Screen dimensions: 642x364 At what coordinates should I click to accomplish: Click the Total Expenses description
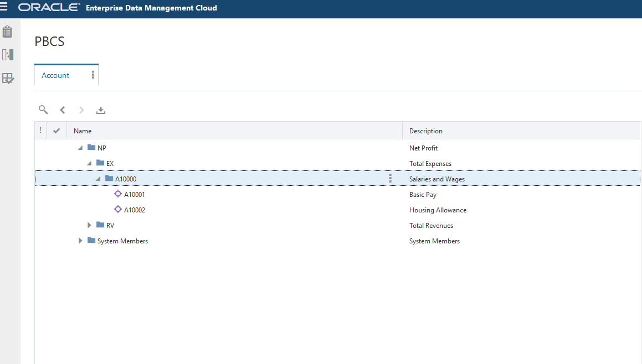(430, 164)
